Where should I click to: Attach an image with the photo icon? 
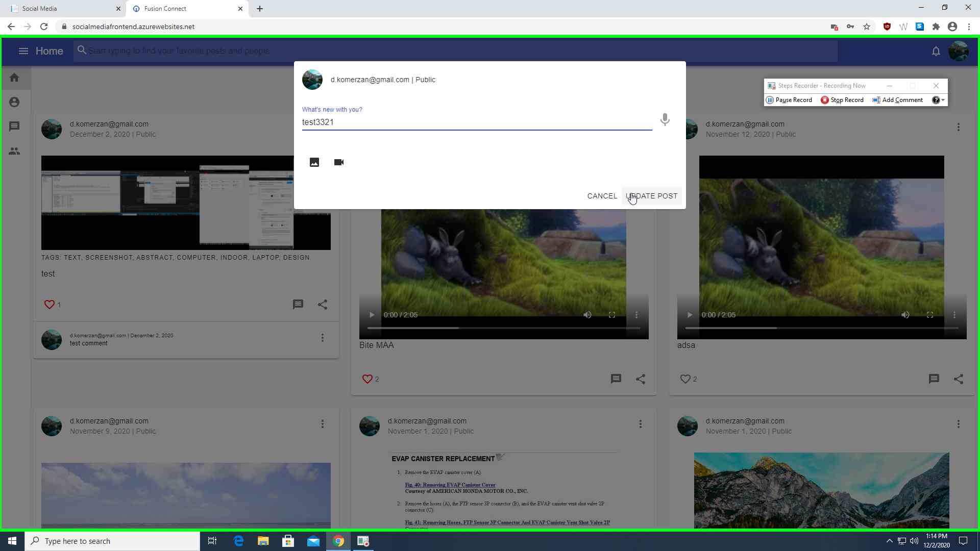314,162
